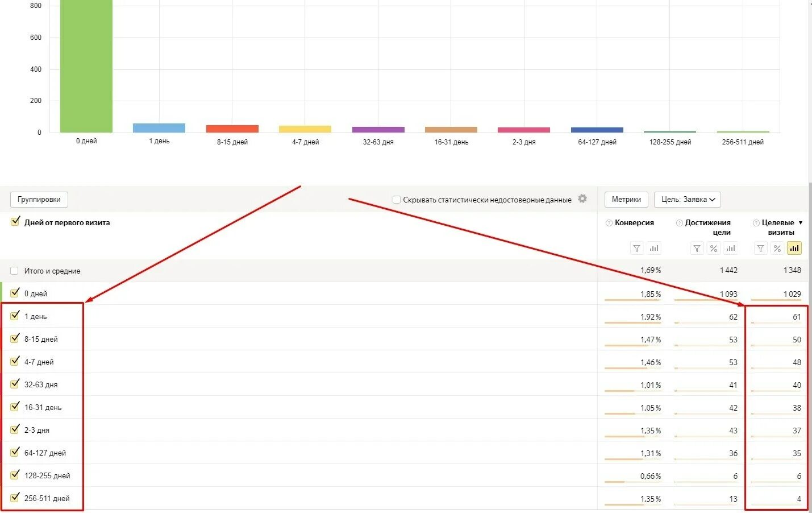Enable Скрывать статистически недостоверные данные checkbox
The image size is (812, 513).
tap(397, 200)
